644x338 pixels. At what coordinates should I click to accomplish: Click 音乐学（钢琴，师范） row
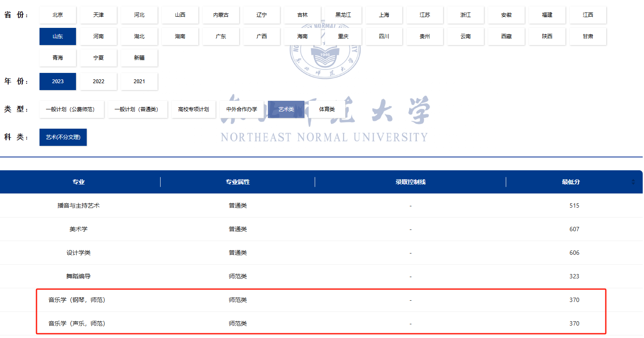(77, 300)
